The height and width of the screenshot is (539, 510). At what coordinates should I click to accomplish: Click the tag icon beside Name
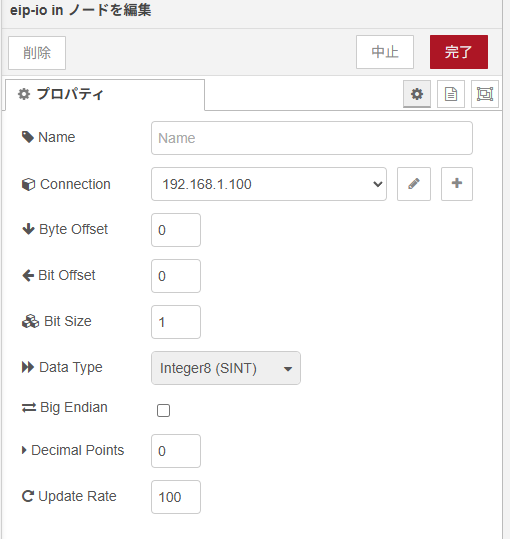28,137
